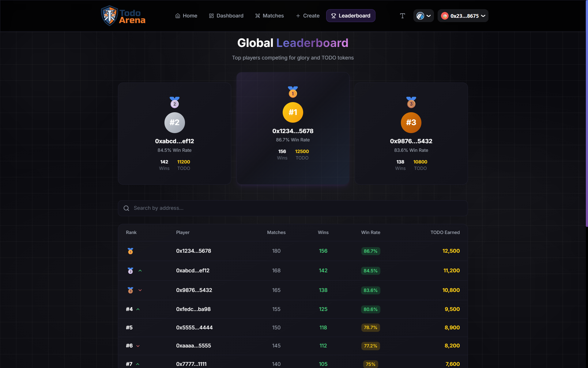Click the gold medal icon above #1
Screen dimensions: 588x368
click(293, 92)
